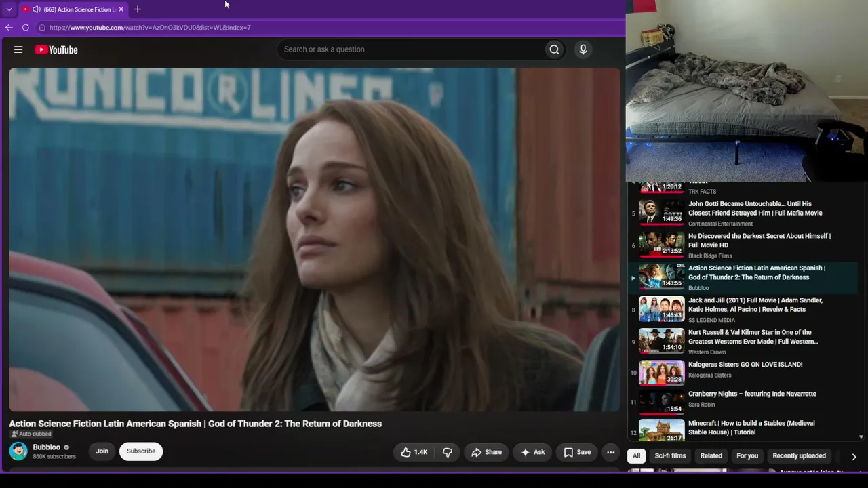Select the Sci-fi films filter chip
Image resolution: width=868 pixels, height=488 pixels.
click(670, 456)
